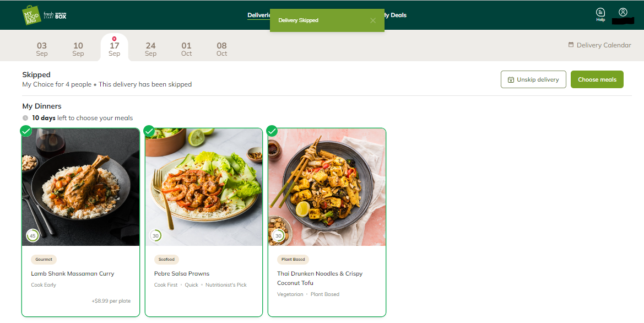The height and width of the screenshot is (323, 644).
Task: Click the Unskip delivery button
Action: click(x=533, y=79)
